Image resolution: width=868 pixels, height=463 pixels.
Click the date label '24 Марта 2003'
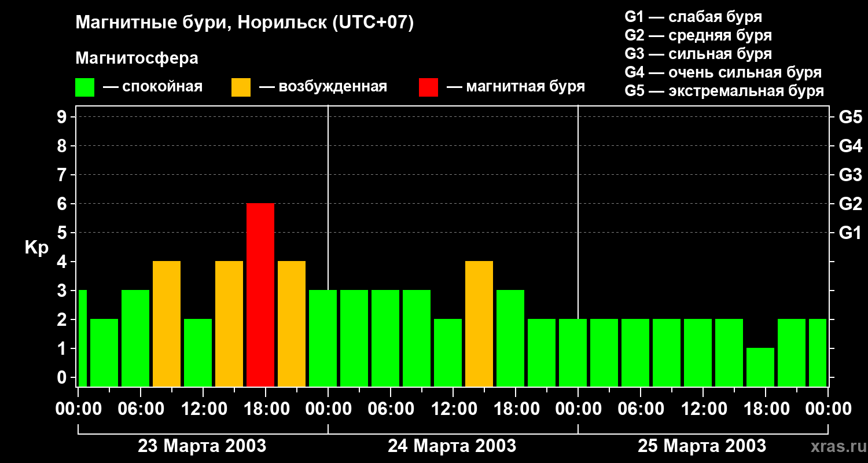click(452, 446)
